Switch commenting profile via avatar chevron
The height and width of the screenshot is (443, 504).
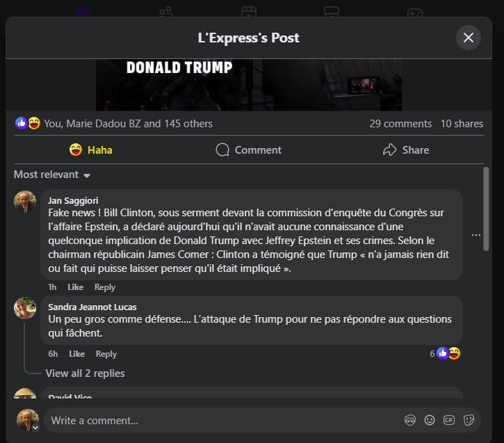click(35, 428)
